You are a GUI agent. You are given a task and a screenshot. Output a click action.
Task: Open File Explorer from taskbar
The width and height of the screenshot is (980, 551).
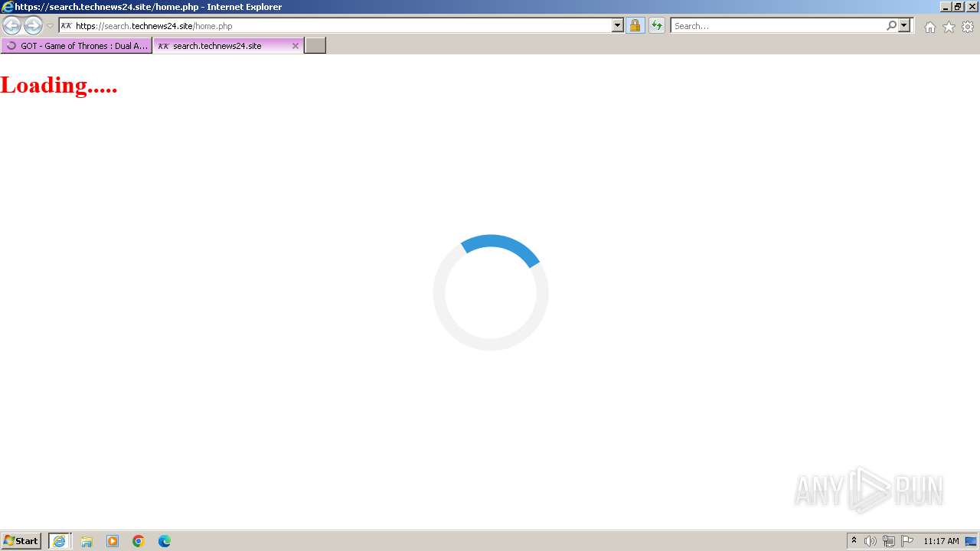pos(87,541)
